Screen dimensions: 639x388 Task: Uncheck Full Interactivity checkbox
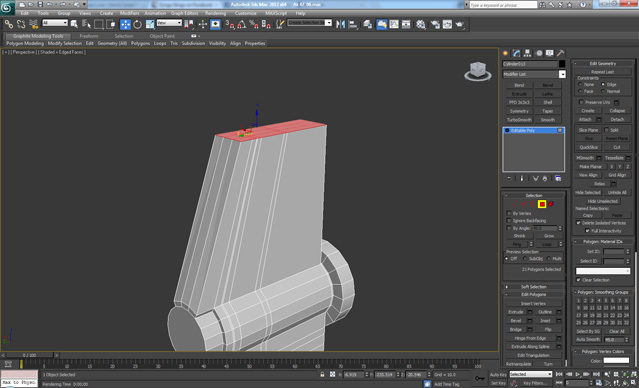(587, 231)
